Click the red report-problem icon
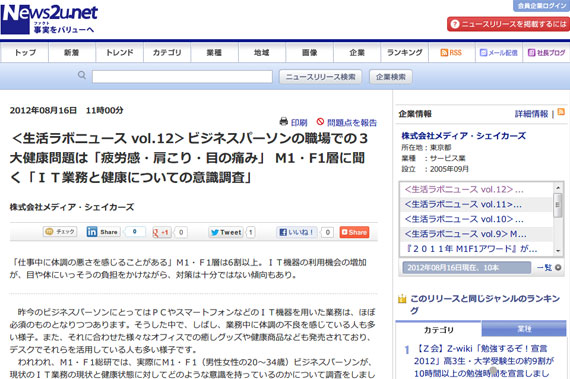The width and height of the screenshot is (570, 379). tap(320, 122)
